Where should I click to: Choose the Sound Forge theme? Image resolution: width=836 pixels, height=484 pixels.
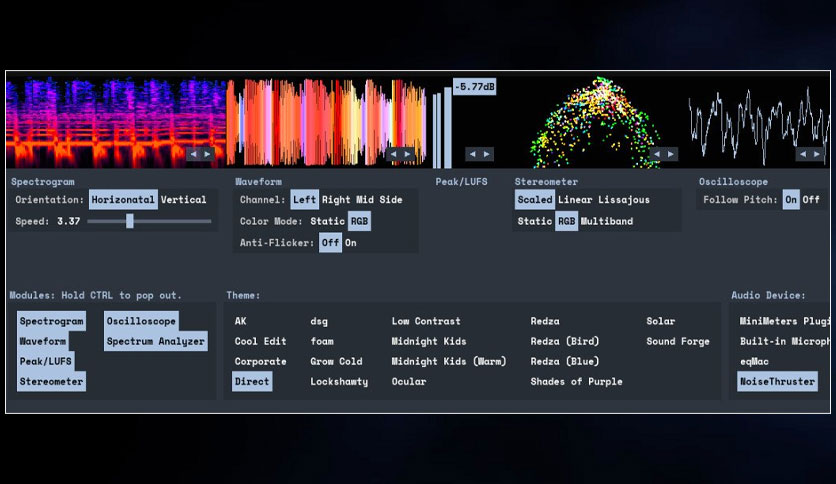(678, 341)
